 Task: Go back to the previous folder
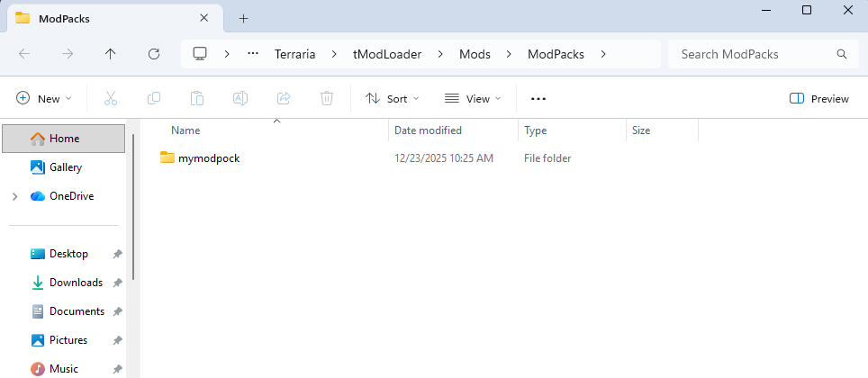24,54
